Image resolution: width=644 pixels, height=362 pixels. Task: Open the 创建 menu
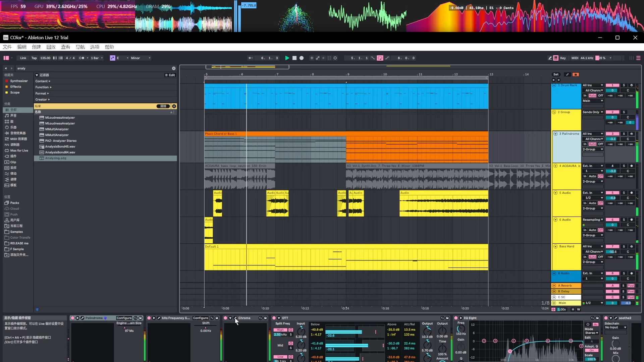[x=36, y=47]
